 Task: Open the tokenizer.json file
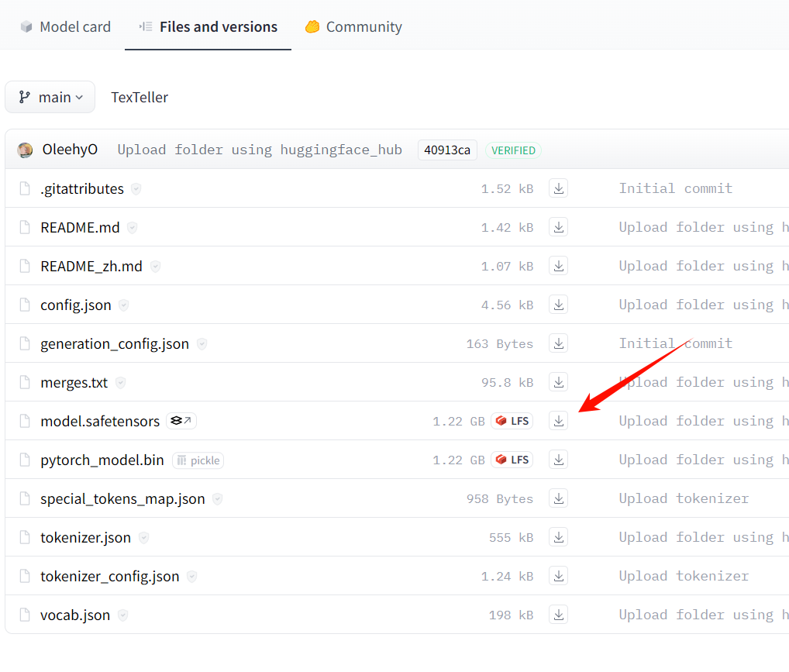85,538
